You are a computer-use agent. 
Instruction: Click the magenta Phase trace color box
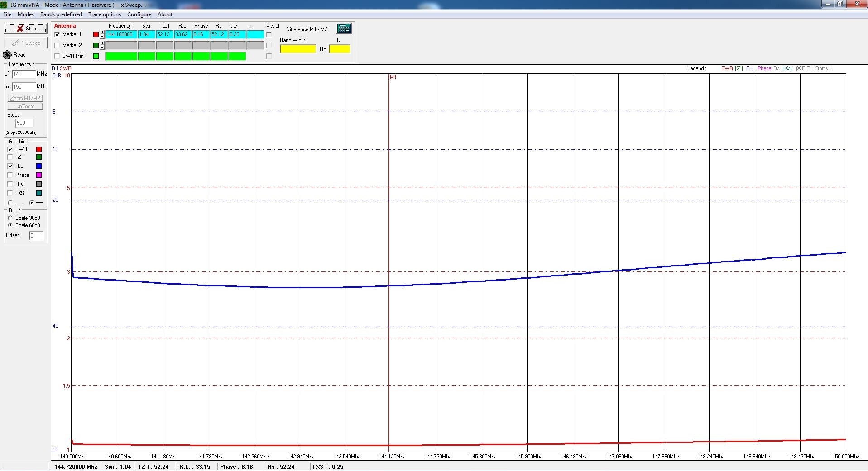[39, 175]
